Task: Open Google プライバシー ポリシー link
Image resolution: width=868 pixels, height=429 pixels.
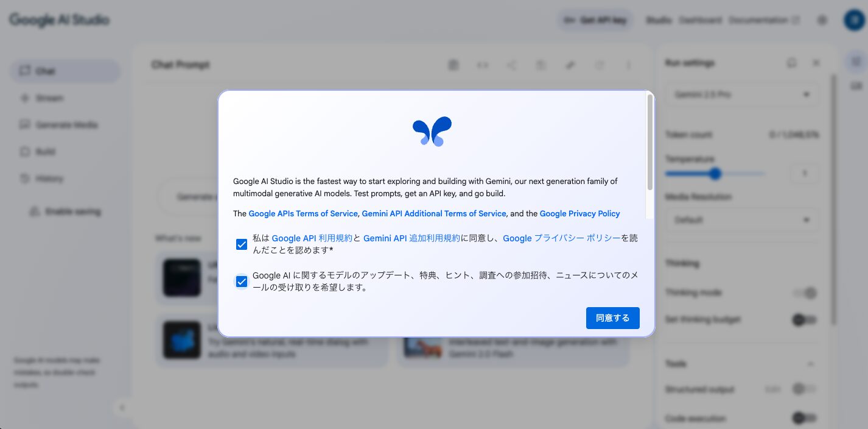Action: (x=562, y=238)
